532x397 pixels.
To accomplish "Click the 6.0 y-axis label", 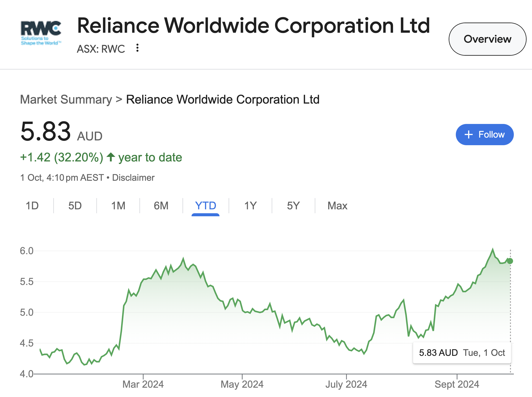I will [x=27, y=251].
